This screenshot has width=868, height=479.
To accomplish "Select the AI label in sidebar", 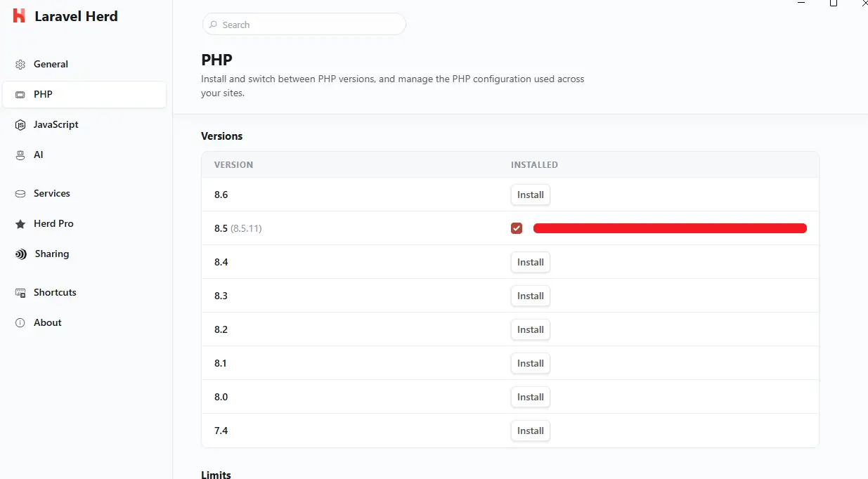I will pos(39,155).
